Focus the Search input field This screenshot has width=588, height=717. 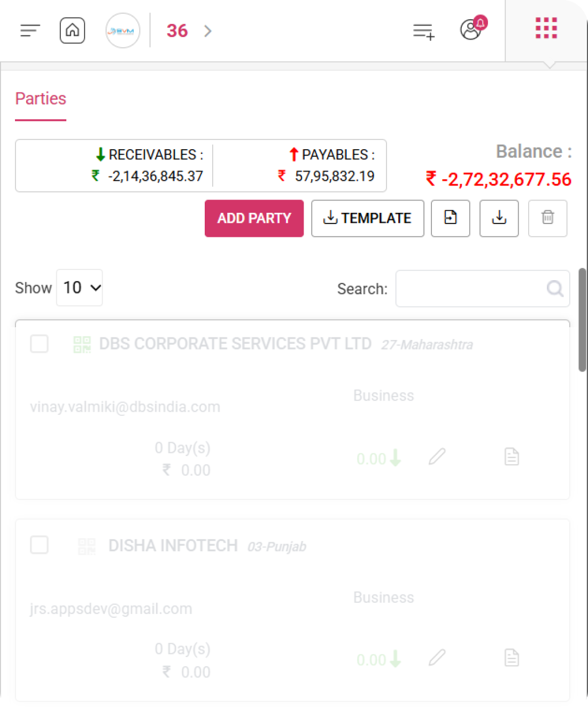tap(483, 289)
